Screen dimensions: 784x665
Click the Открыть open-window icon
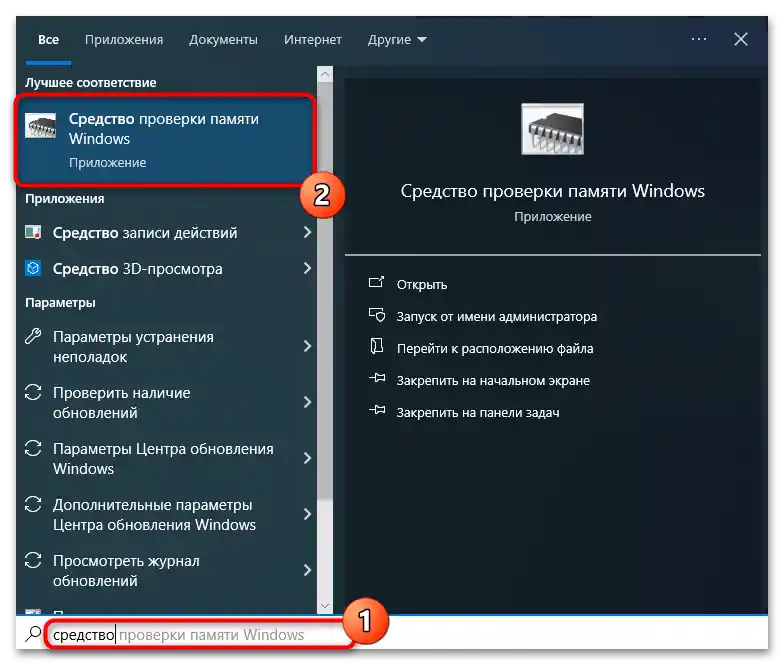(376, 282)
